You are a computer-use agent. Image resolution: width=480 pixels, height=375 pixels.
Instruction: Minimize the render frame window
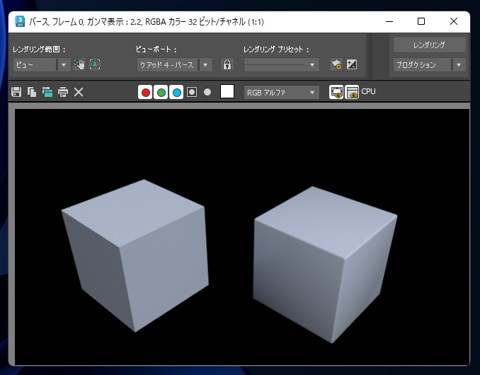click(x=389, y=22)
